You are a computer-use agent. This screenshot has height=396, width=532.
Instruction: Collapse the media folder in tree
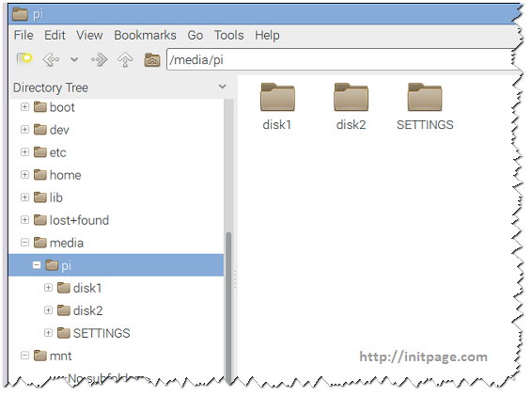[24, 243]
